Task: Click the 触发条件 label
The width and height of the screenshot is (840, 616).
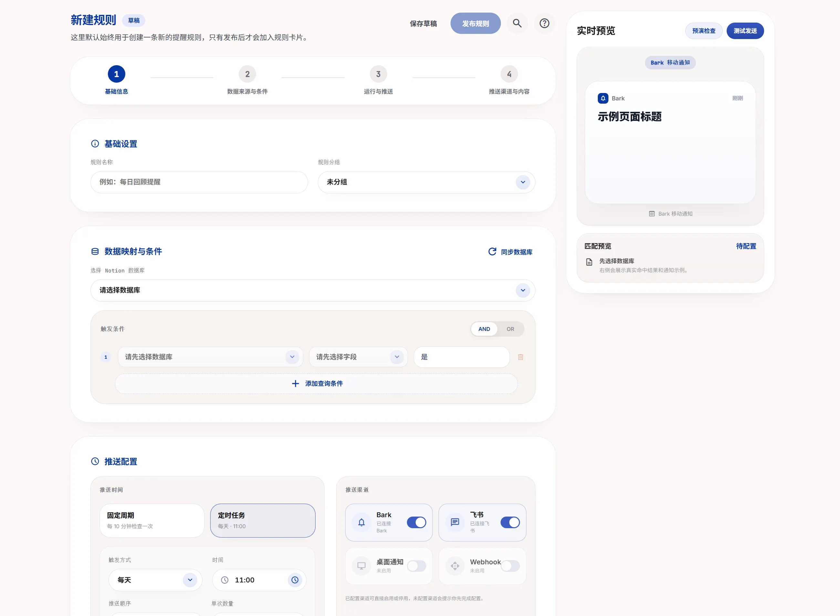Action: click(113, 329)
